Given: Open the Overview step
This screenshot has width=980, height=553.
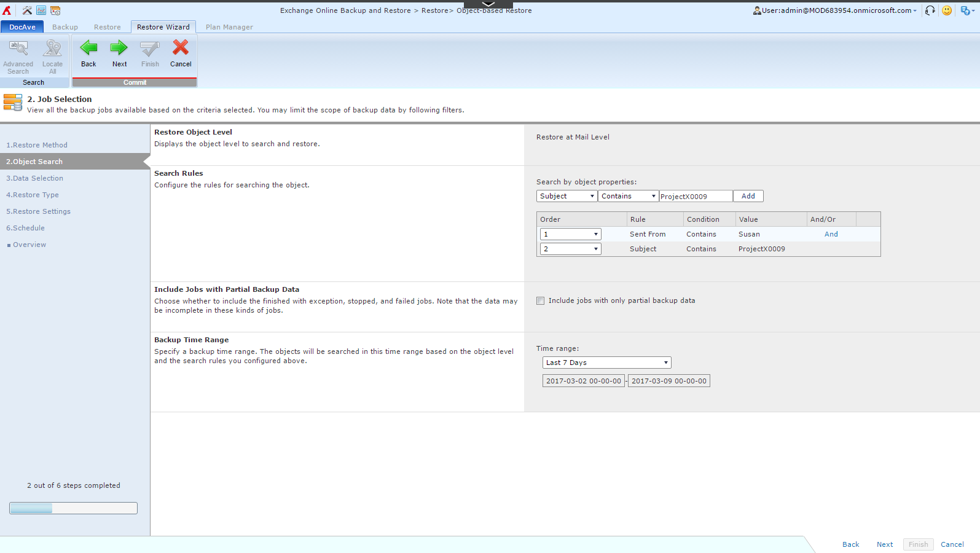Looking at the screenshot, I should coord(29,245).
